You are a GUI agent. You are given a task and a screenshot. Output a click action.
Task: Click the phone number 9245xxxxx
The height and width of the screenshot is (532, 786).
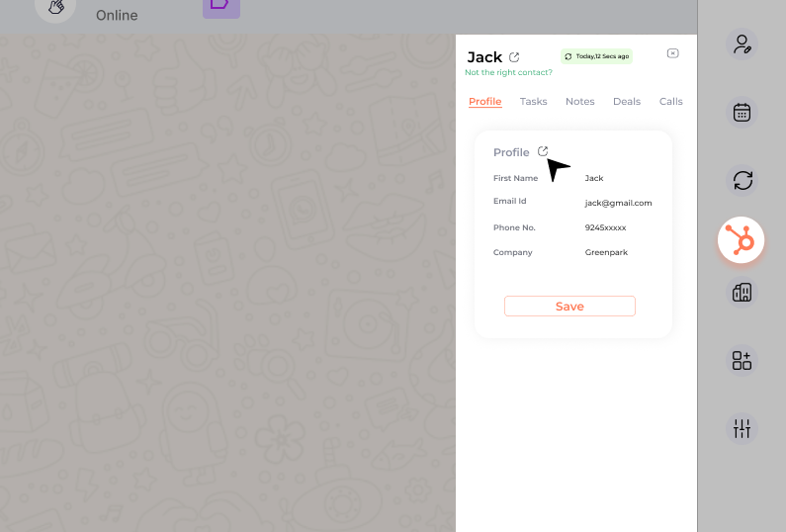(605, 227)
